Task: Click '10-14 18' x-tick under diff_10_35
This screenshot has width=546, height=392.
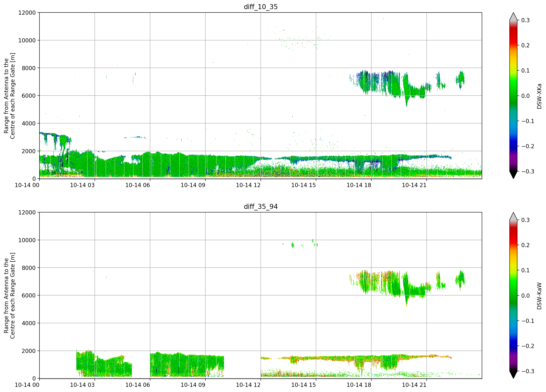Action: tap(359, 185)
